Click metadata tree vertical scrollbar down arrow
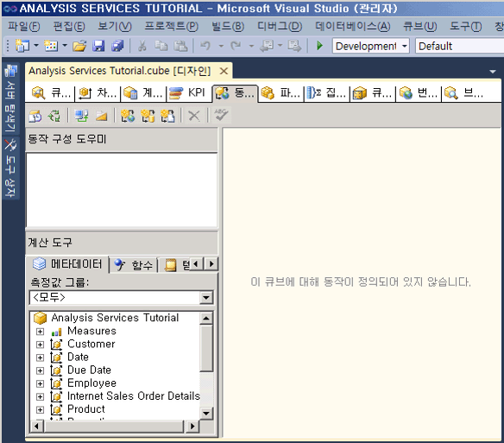Viewport: 504px width, 443px height. click(206, 413)
